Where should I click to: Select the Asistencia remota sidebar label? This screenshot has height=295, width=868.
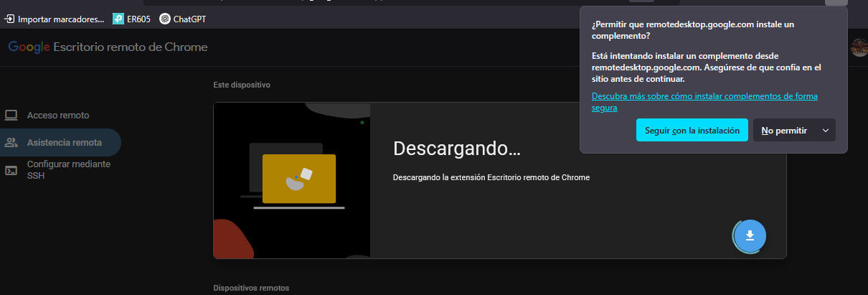[65, 142]
